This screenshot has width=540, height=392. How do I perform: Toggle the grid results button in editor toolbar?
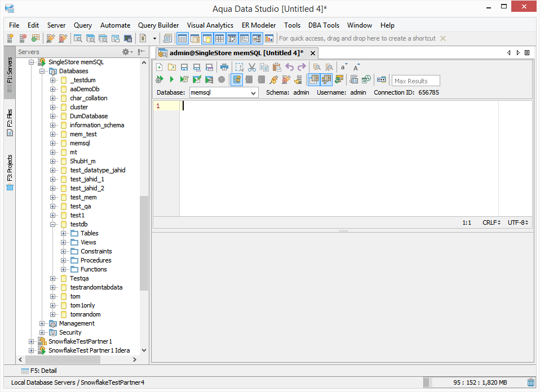(314, 80)
